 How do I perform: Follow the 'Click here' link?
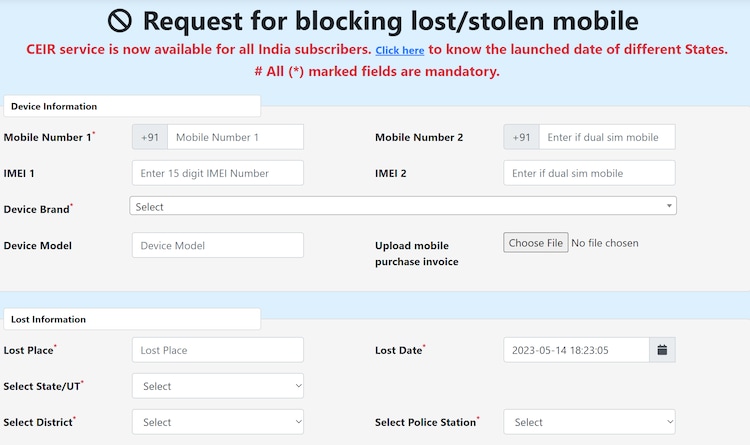pyautogui.click(x=400, y=50)
